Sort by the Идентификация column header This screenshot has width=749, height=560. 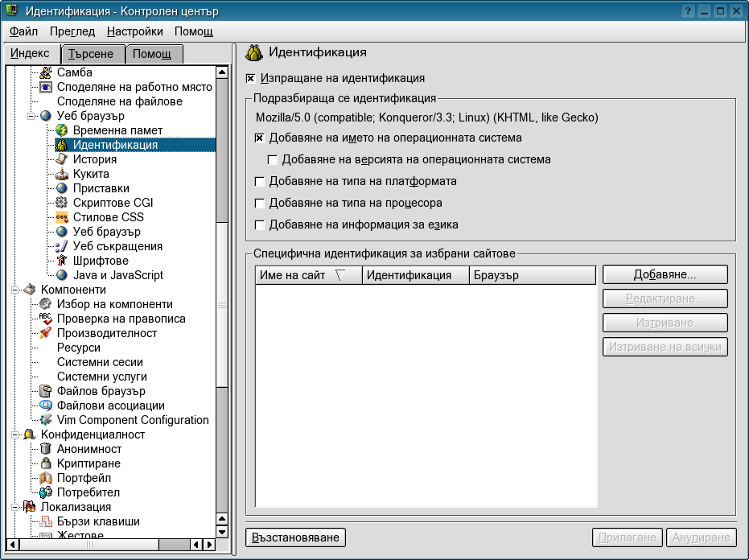[x=415, y=275]
